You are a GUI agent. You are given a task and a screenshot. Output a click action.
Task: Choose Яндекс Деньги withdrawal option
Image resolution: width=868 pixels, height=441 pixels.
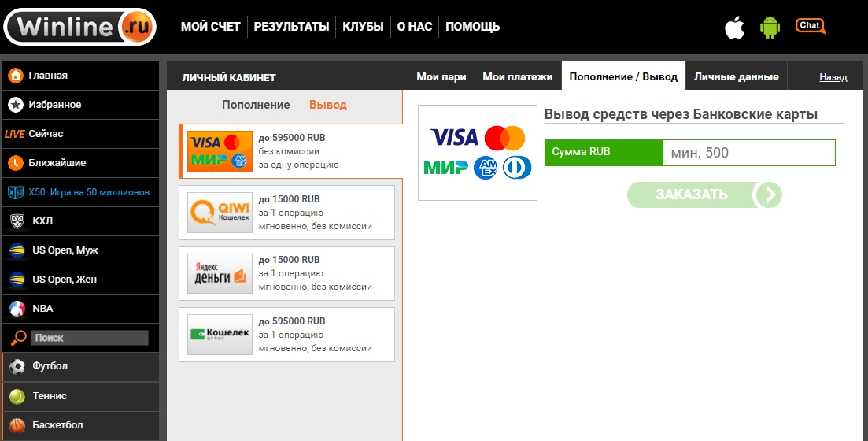[286, 273]
